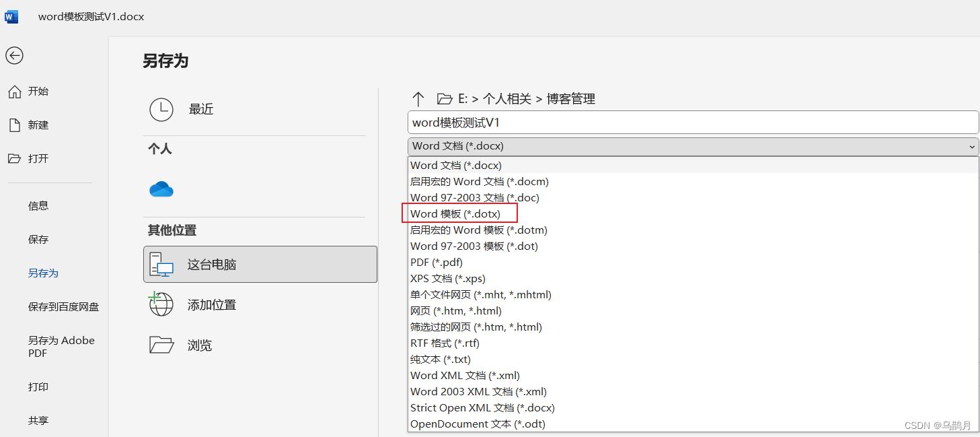Click the OneDrive cloud icon
The image size is (980, 437).
(161, 189)
